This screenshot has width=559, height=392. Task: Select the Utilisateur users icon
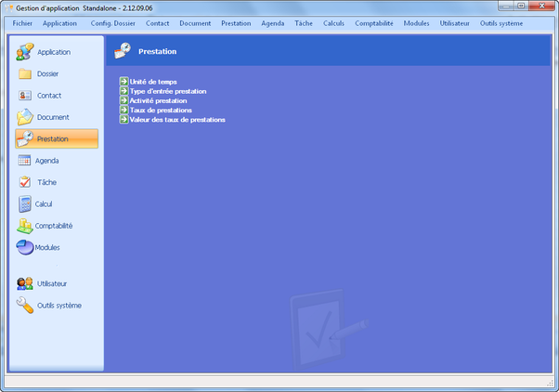click(x=25, y=283)
